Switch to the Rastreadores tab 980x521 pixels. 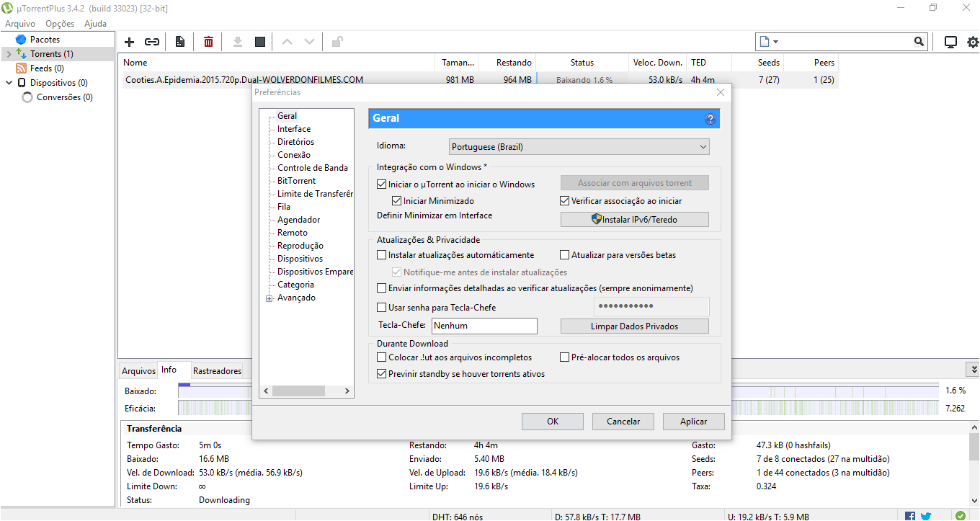(217, 371)
